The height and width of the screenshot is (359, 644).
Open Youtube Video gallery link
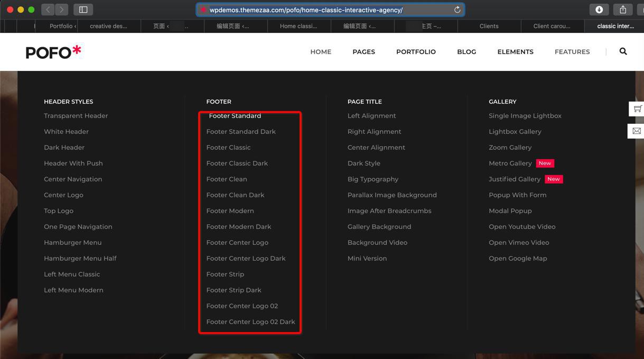[522, 227]
